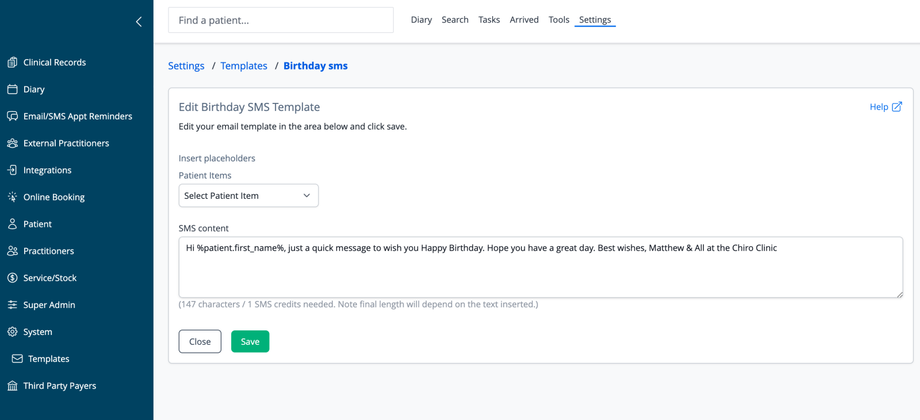Click the External Practitioners sidebar icon

tap(12, 143)
